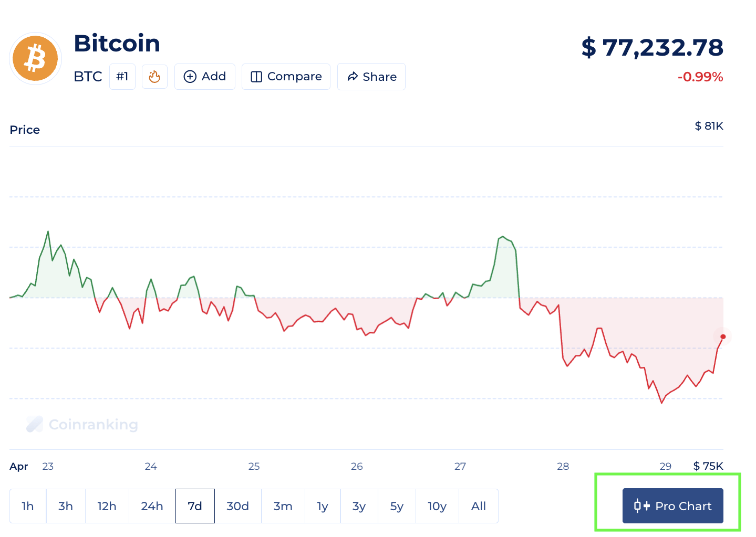This screenshot has width=756, height=537.
Task: Choose the 3m time range
Action: click(x=283, y=506)
